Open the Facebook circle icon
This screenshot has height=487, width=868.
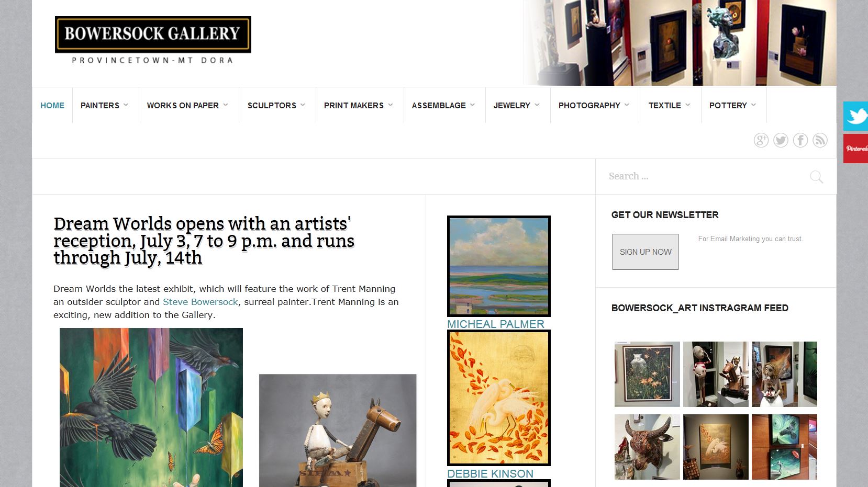pos(800,140)
